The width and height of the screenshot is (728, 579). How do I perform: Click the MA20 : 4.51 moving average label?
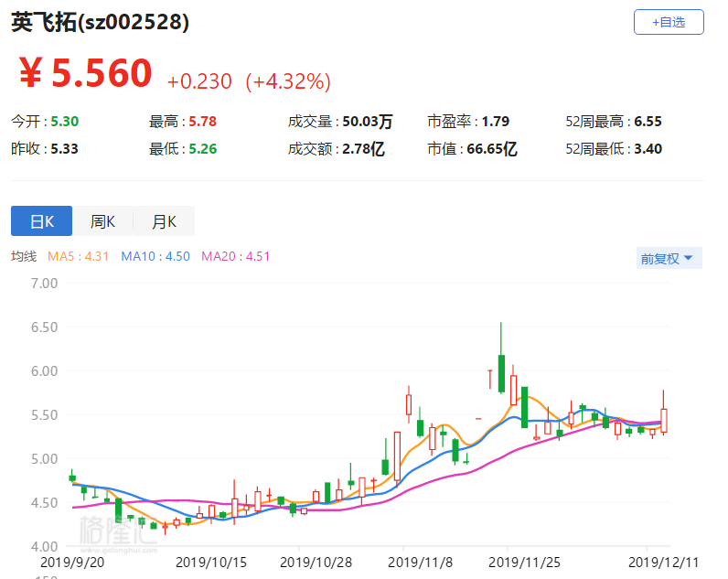[x=235, y=256]
